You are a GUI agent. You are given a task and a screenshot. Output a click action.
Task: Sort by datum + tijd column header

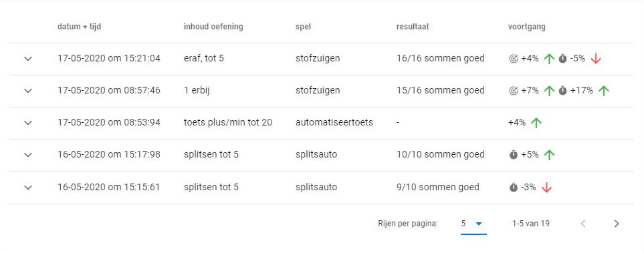(x=80, y=27)
